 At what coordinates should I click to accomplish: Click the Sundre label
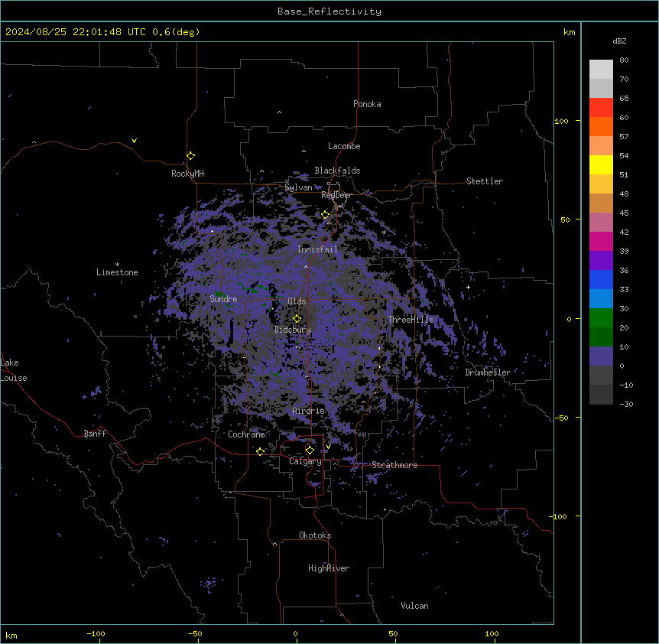tap(223, 299)
